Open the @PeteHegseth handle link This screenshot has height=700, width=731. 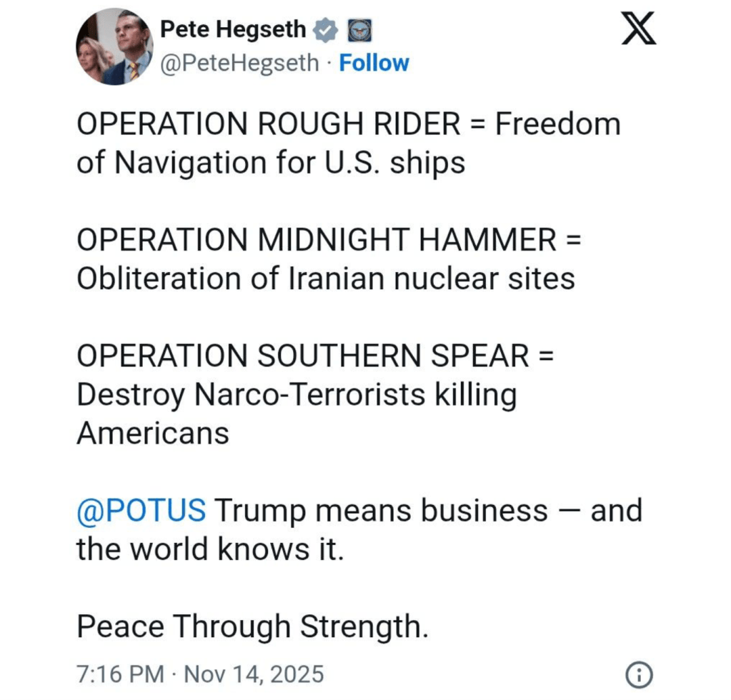pyautogui.click(x=239, y=63)
